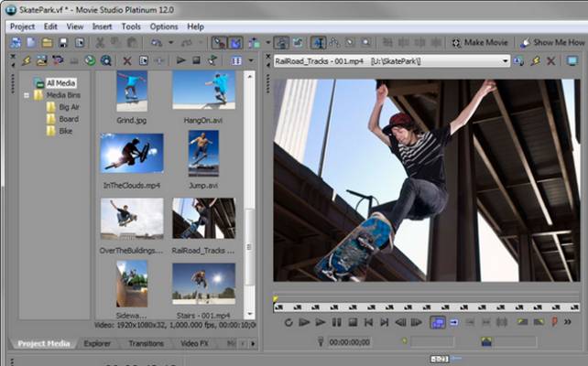Open the Project menu
This screenshot has height=366, width=588.
click(23, 27)
